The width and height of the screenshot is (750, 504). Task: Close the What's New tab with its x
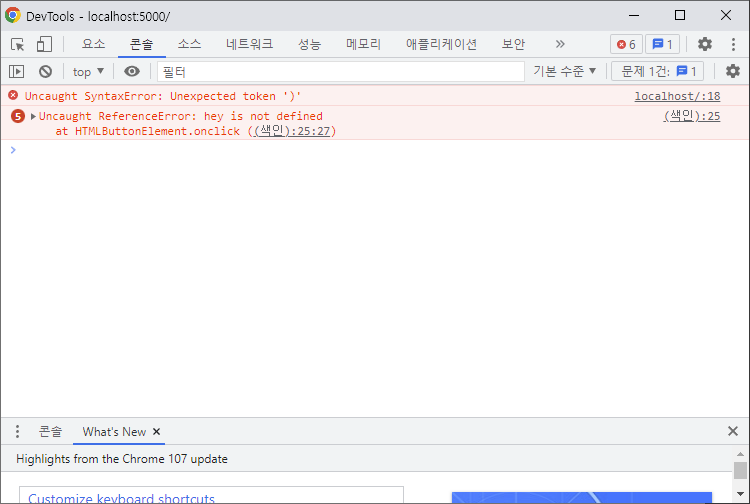click(x=156, y=431)
